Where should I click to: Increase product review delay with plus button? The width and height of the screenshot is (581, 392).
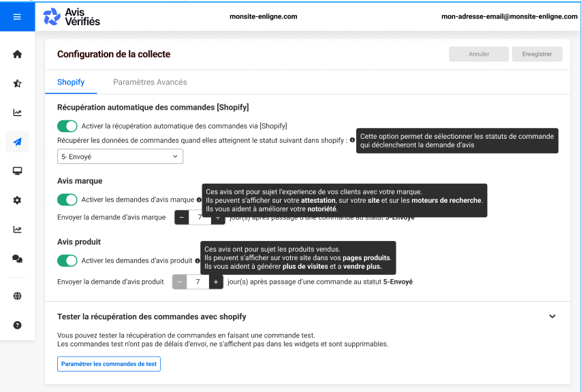(x=216, y=282)
